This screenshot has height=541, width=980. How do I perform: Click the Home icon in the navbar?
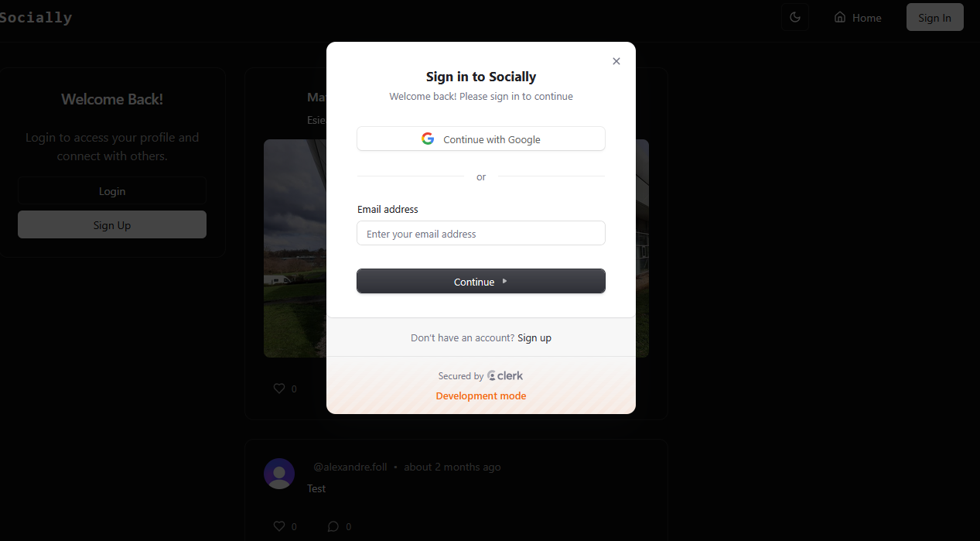(840, 17)
